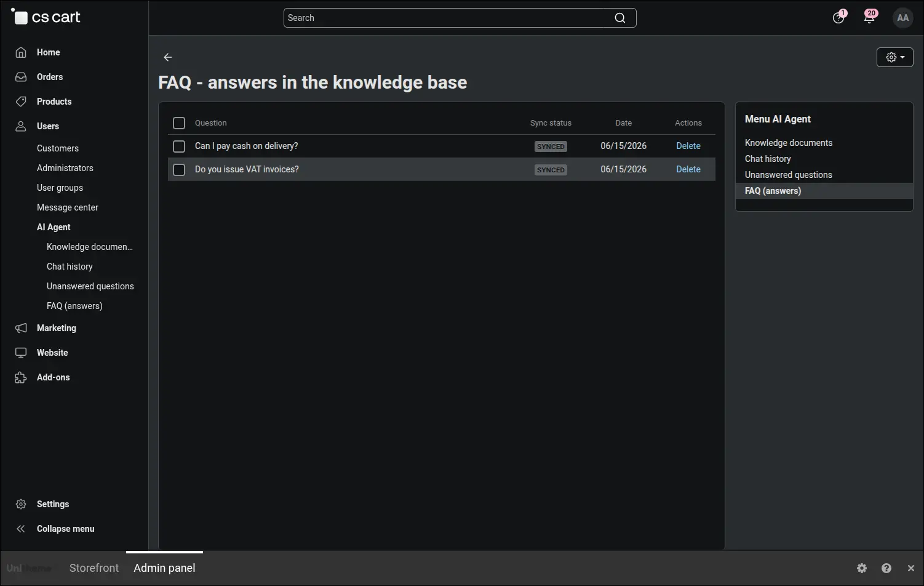The height and width of the screenshot is (586, 924).
Task: Click the Products tag icon
Action: 21,102
